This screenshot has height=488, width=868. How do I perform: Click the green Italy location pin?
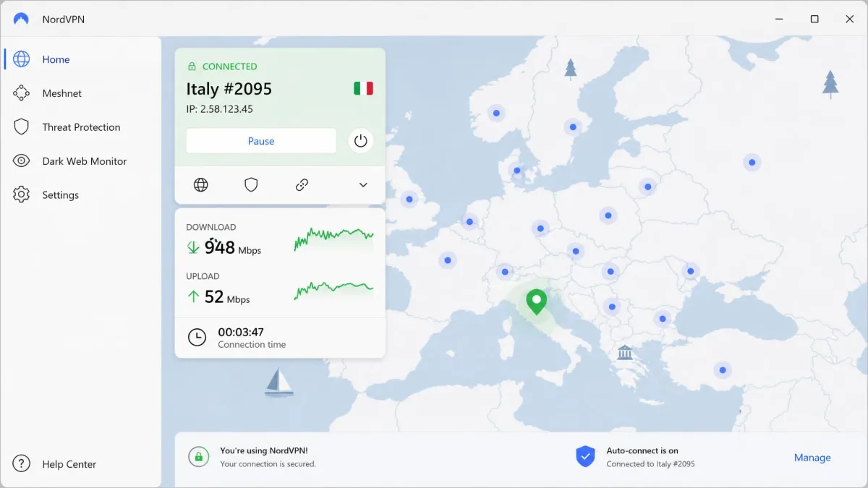(x=536, y=301)
